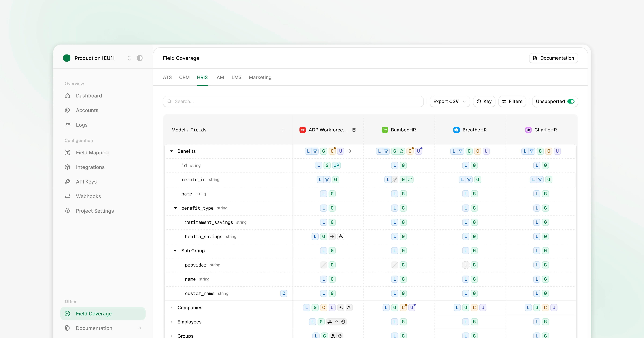This screenshot has width=644, height=338.
Task: Switch to the ATS tab
Action: coord(167,77)
